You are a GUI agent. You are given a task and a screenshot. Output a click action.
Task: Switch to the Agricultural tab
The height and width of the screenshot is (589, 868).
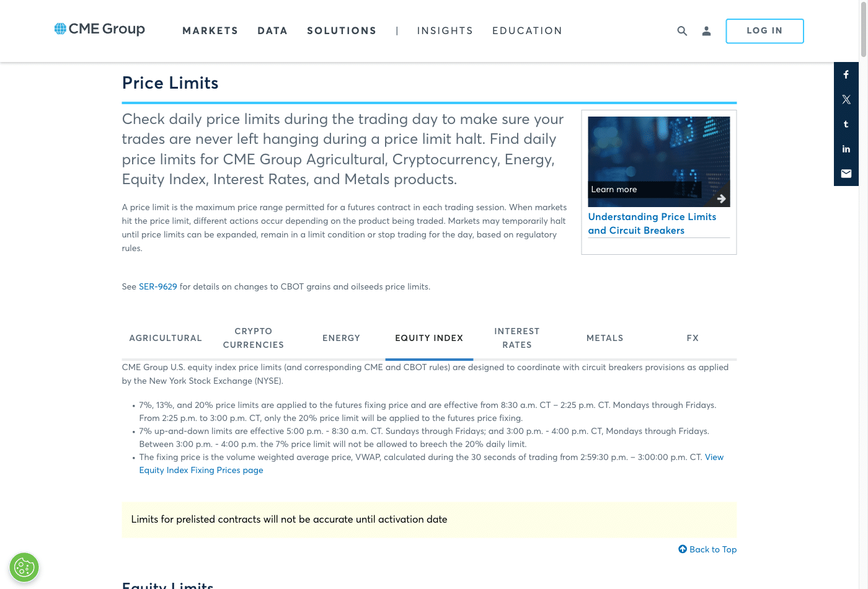(166, 338)
